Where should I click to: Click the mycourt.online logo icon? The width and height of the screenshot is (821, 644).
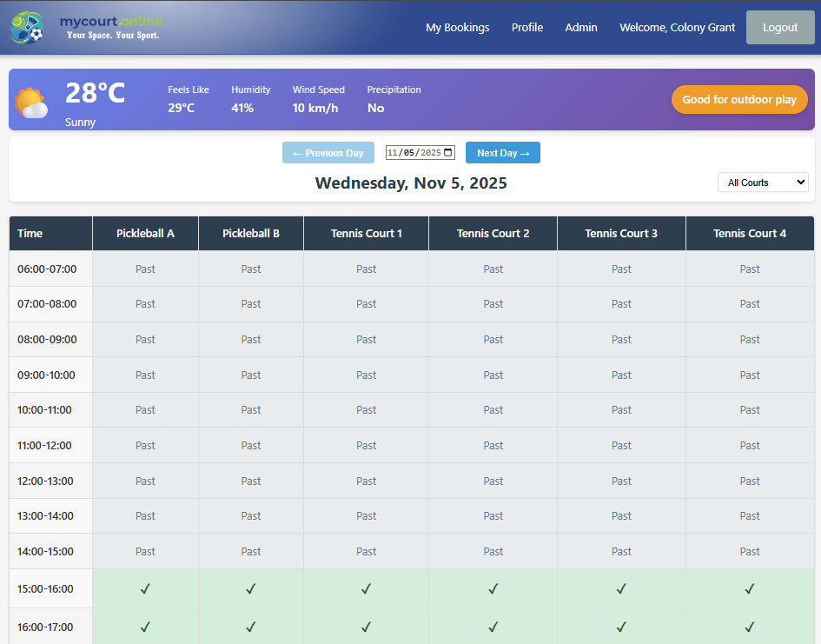point(27,28)
